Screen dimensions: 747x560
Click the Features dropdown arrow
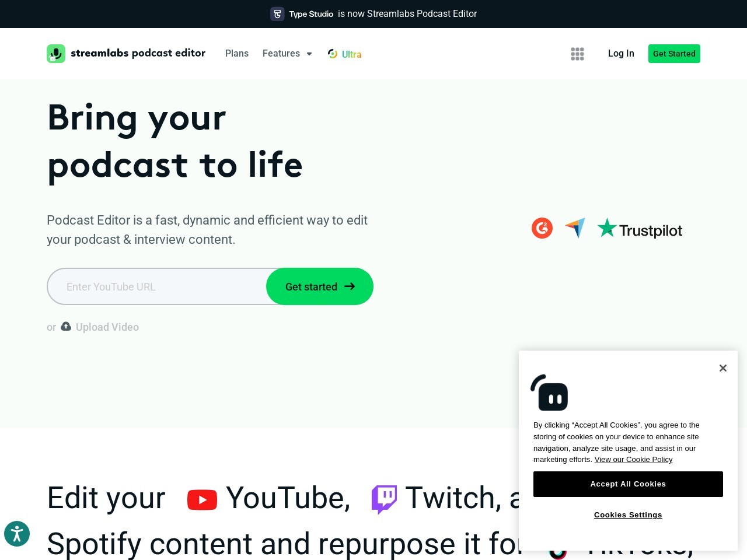[309, 54]
